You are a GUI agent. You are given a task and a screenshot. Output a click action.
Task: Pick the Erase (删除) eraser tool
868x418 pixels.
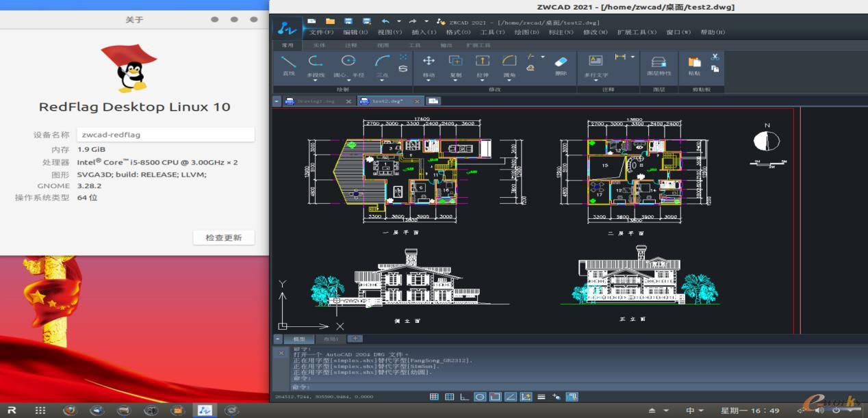(x=561, y=66)
